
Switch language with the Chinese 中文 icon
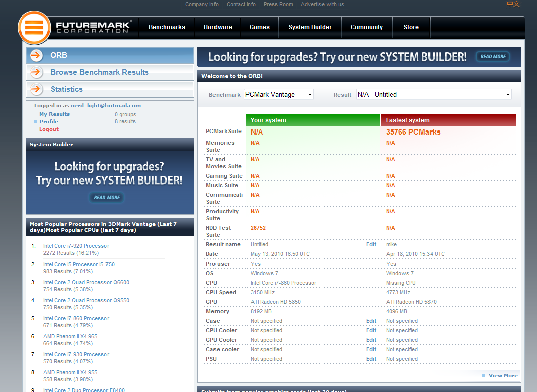pyautogui.click(x=513, y=4)
